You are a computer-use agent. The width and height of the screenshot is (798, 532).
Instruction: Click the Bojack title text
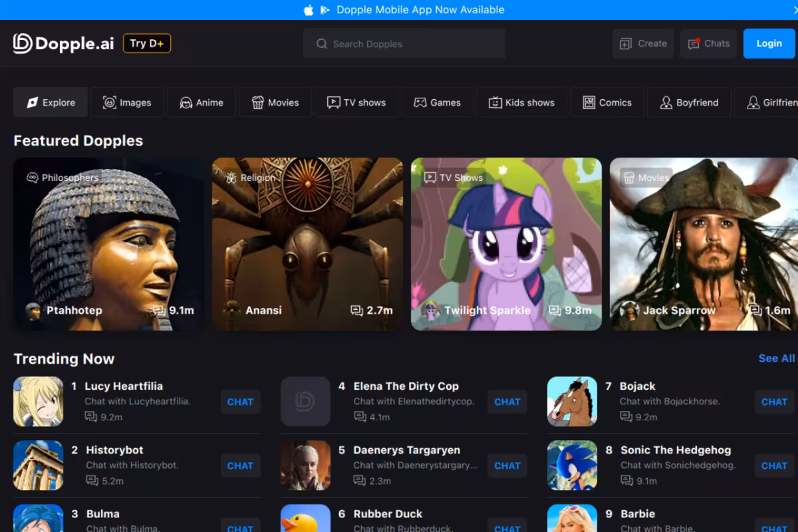coord(638,386)
